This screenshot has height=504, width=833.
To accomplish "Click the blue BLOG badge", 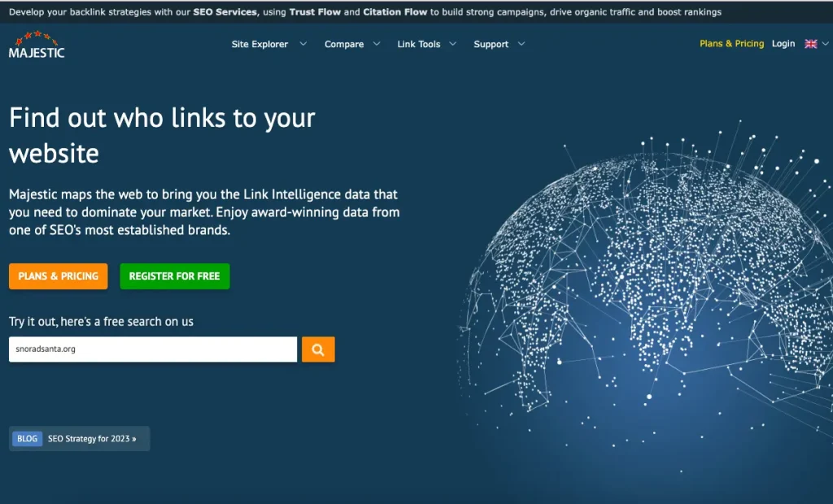I will pos(27,439).
